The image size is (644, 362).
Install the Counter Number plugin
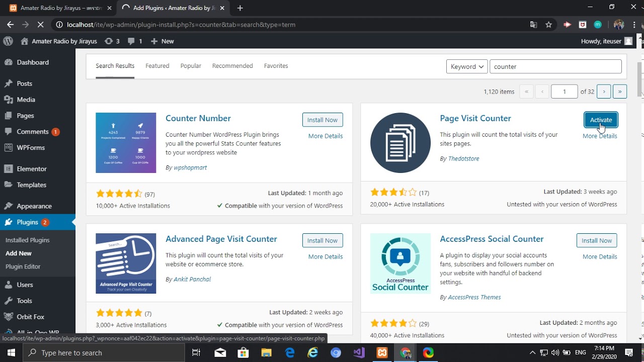323,120
